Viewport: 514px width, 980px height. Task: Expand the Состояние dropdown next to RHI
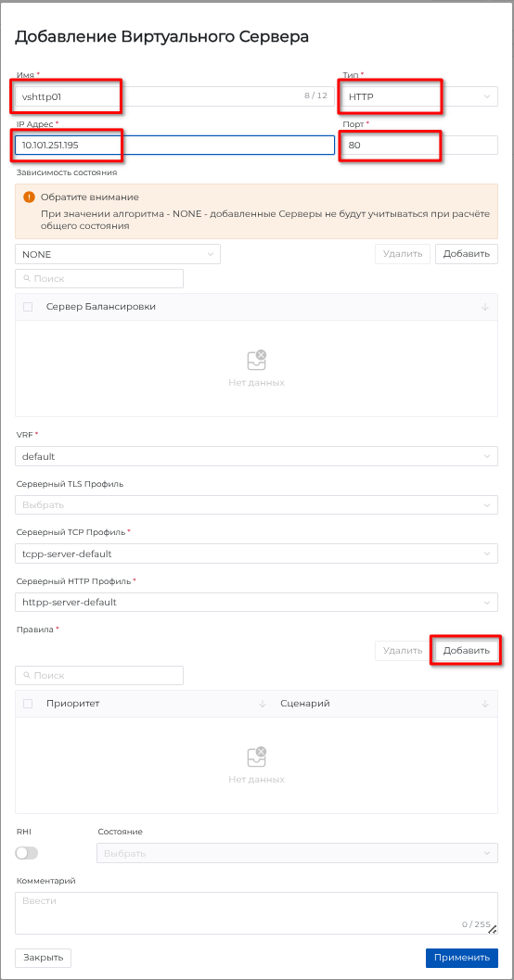pos(298,853)
